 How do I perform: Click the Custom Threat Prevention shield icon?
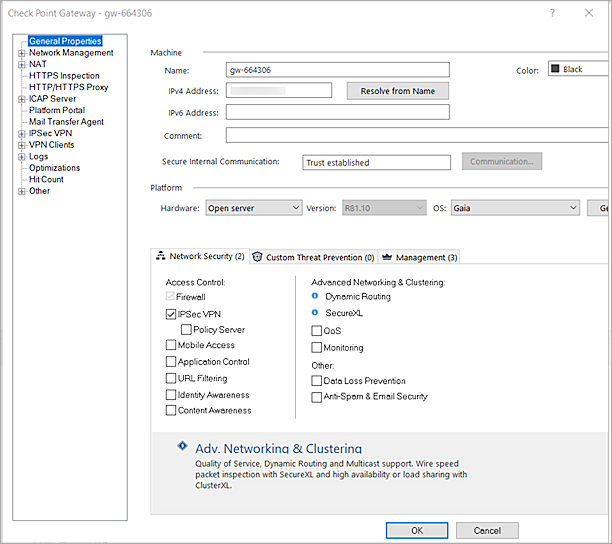pos(257,257)
